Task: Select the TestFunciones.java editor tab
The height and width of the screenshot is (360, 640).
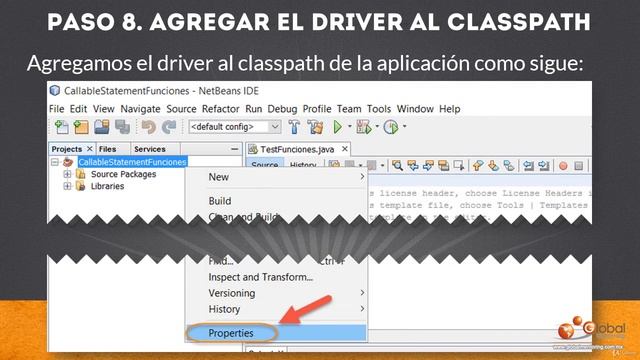Action: click(x=297, y=149)
